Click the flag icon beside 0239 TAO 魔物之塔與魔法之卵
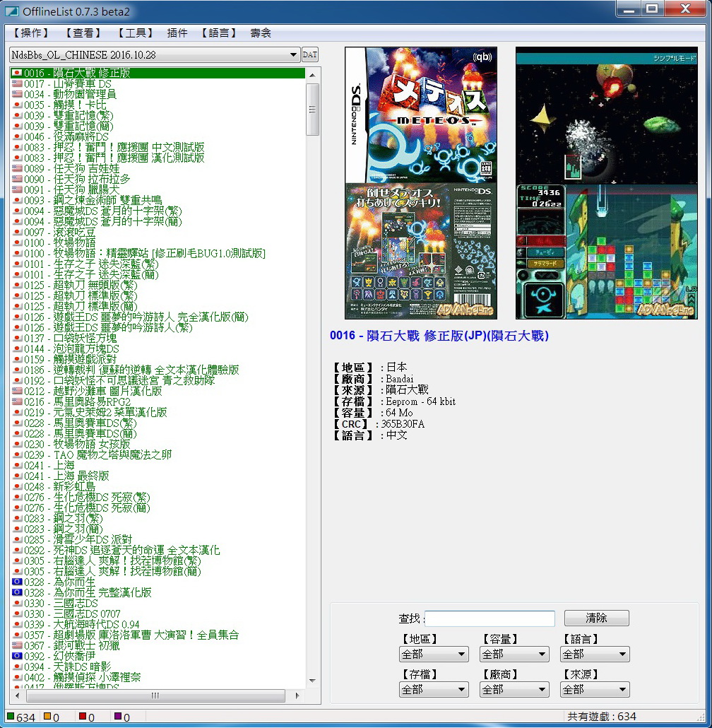Image resolution: width=712 pixels, height=728 pixels. point(17,455)
